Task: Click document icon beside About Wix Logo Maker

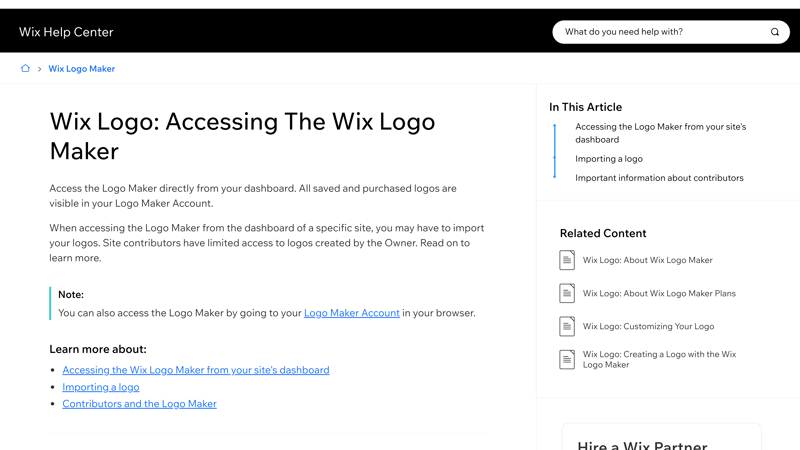Action: [567, 260]
